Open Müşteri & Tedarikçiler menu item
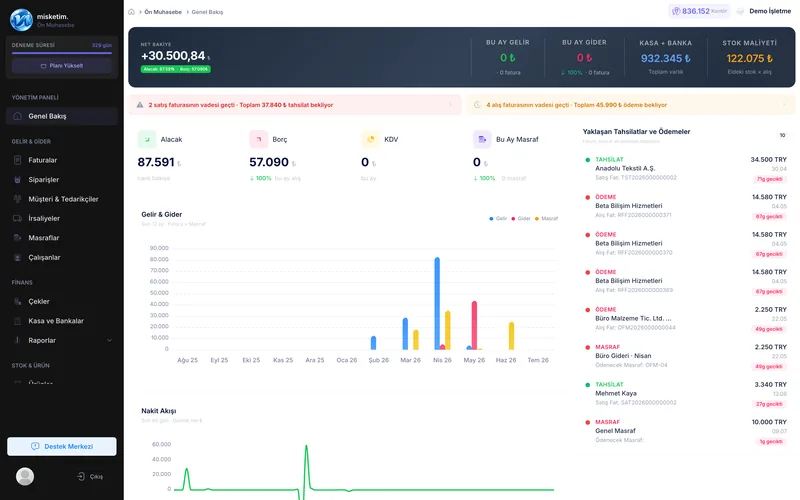This screenshot has height=500, width=800. point(62,199)
